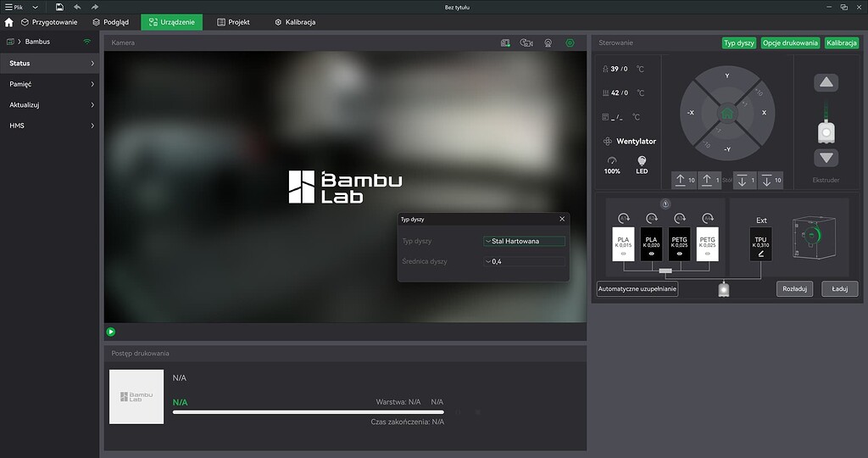The width and height of the screenshot is (868, 458).
Task: Open camera settings hexagon icon
Action: point(570,42)
